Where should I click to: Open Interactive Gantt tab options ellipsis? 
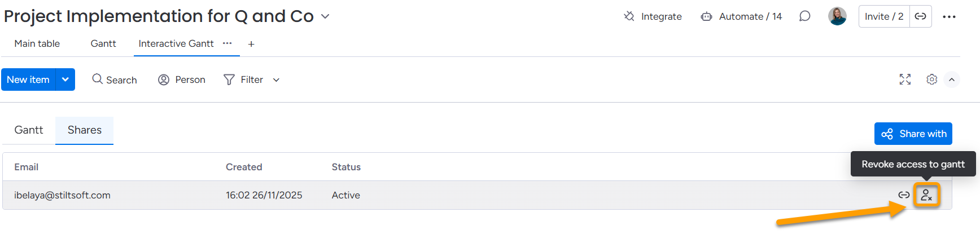pos(227,43)
